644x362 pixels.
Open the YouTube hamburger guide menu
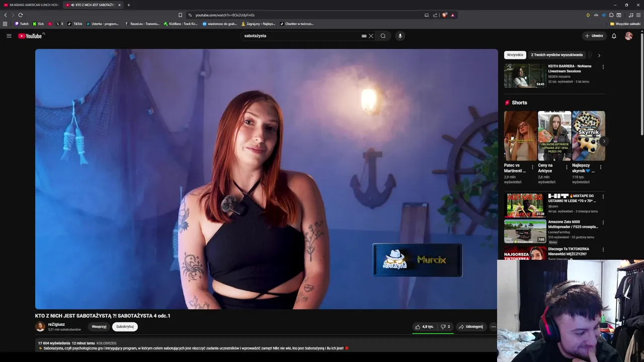tap(9, 36)
